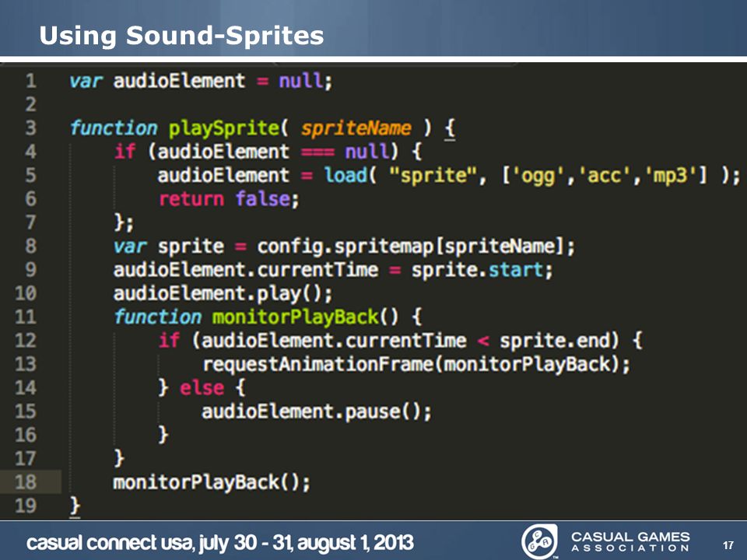Click 'casual connect usa' footer date text

[x=220, y=542]
